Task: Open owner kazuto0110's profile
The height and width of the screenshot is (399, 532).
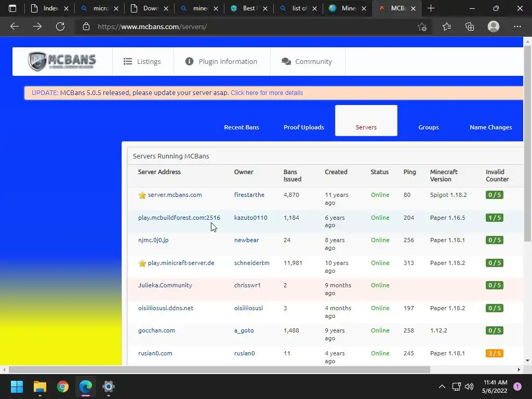Action: tap(251, 218)
